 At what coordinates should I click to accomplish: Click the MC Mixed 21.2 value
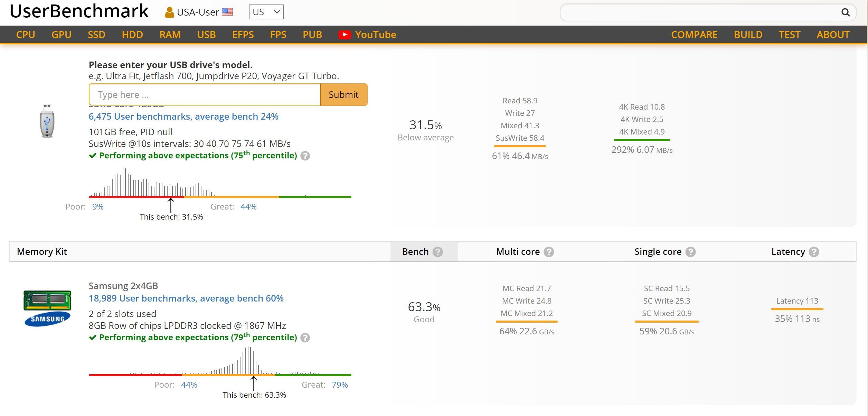tap(527, 314)
